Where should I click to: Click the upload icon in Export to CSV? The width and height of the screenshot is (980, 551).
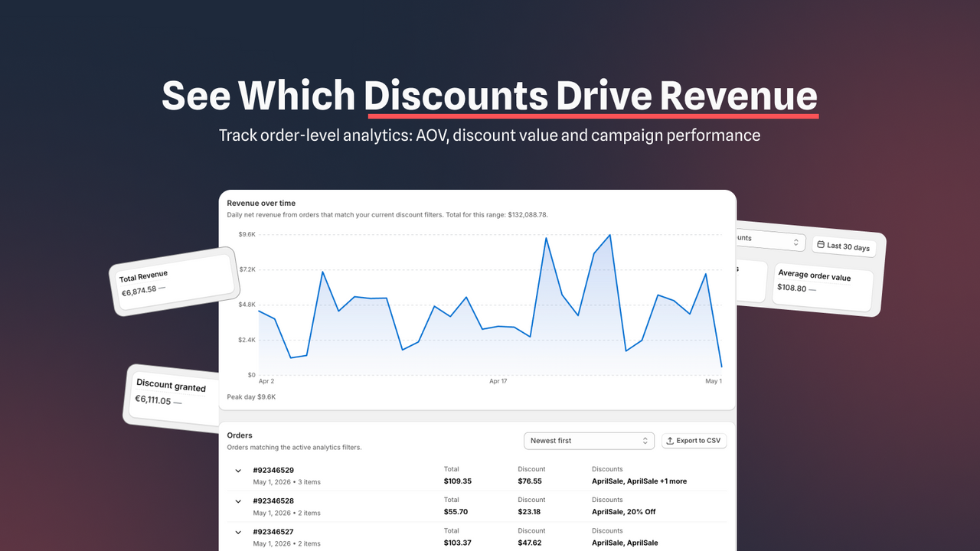[670, 441]
